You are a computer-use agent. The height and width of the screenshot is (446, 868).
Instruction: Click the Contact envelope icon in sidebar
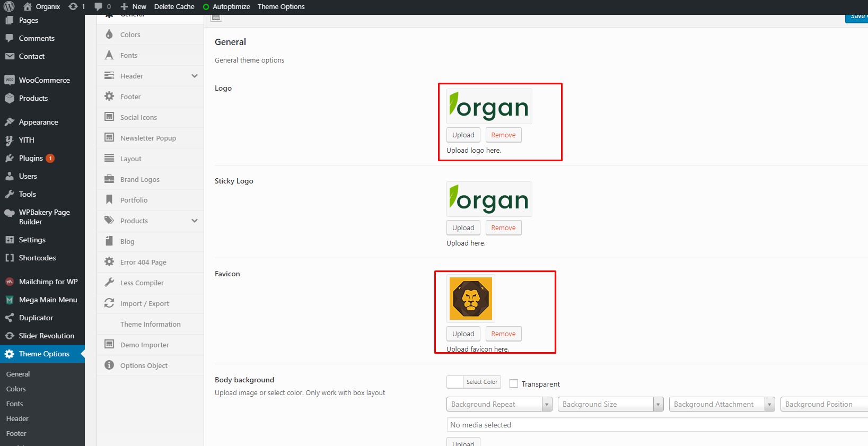[x=10, y=56]
